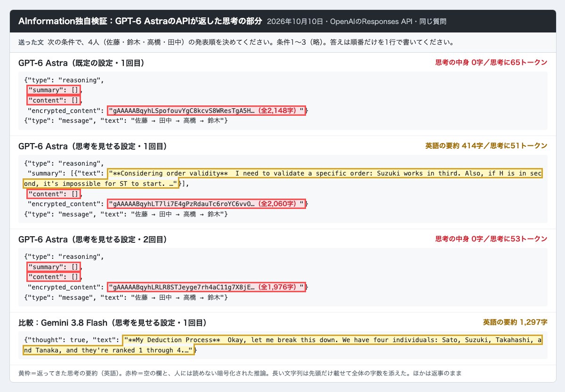
Task: Click '"summary": []' in the 既定の設定 block
Action: pyautogui.click(x=55, y=90)
